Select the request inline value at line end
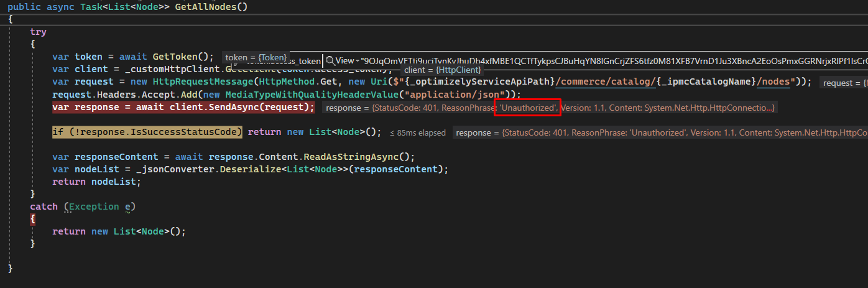This screenshot has height=288, width=868. point(844,83)
